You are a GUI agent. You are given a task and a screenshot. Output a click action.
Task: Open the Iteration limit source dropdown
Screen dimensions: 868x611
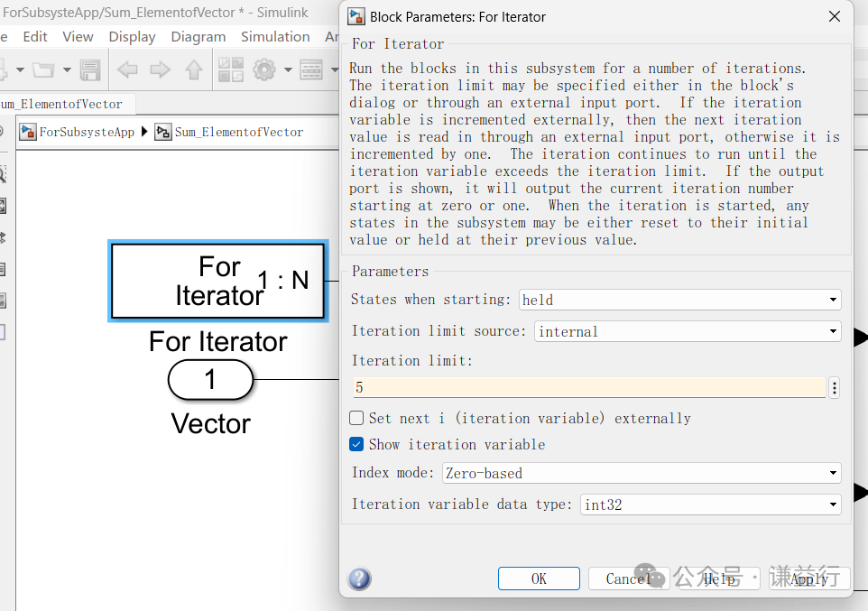pyautogui.click(x=832, y=331)
